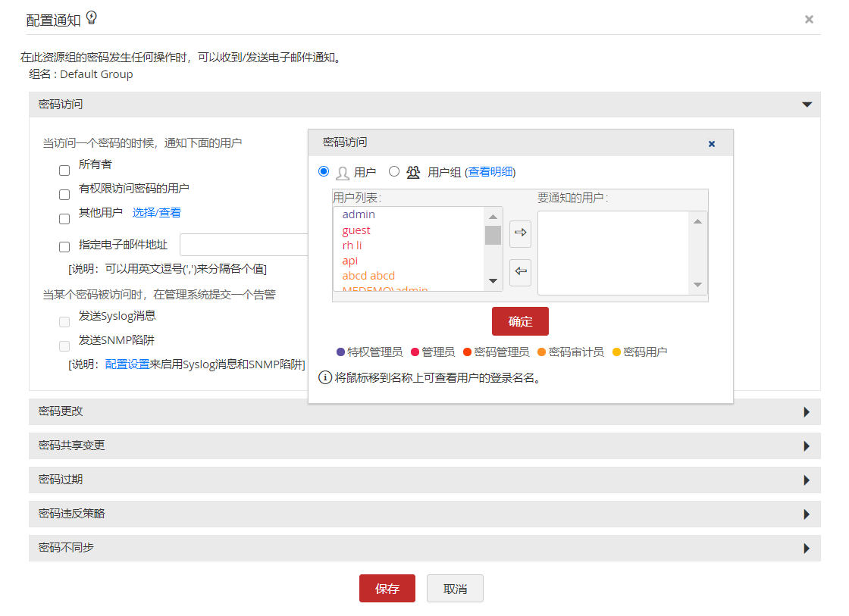Close the 配置通知 dialog

click(x=809, y=20)
